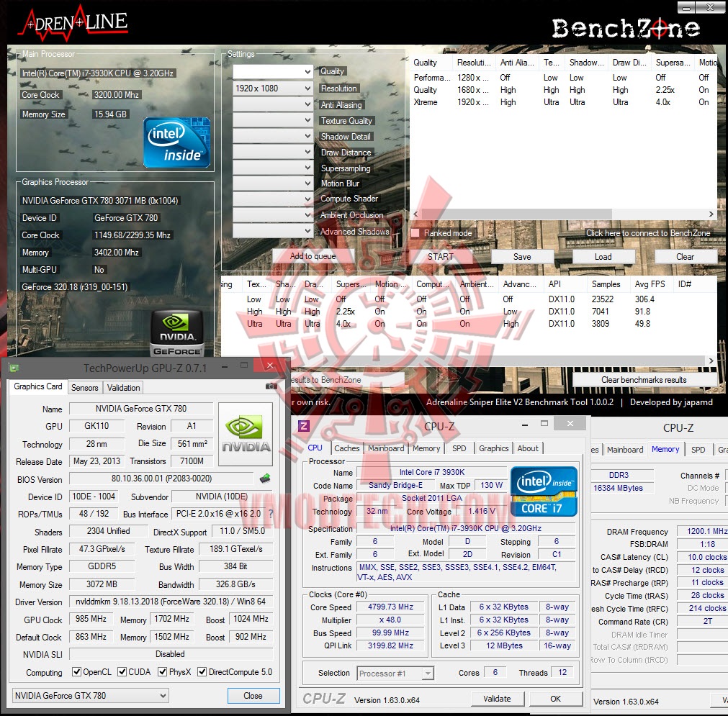The width and height of the screenshot is (728, 716).
Task: Select the Performance preset row
Action: click(x=563, y=78)
